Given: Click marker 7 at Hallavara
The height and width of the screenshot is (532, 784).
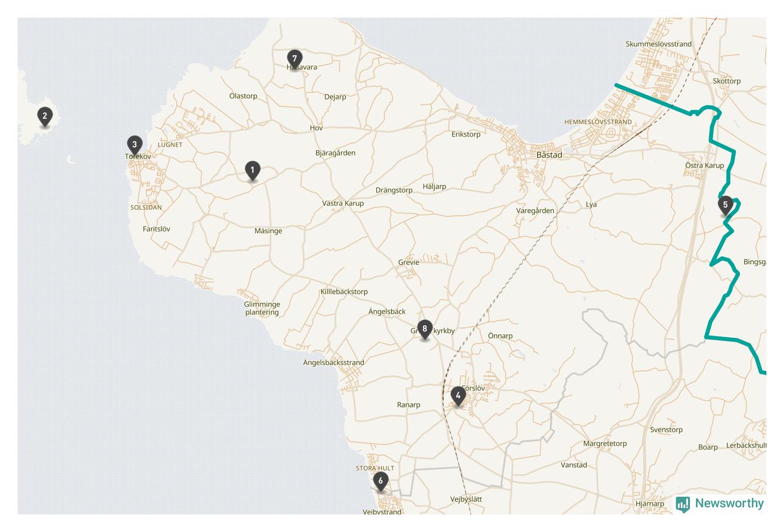Looking at the screenshot, I should pyautogui.click(x=295, y=59).
